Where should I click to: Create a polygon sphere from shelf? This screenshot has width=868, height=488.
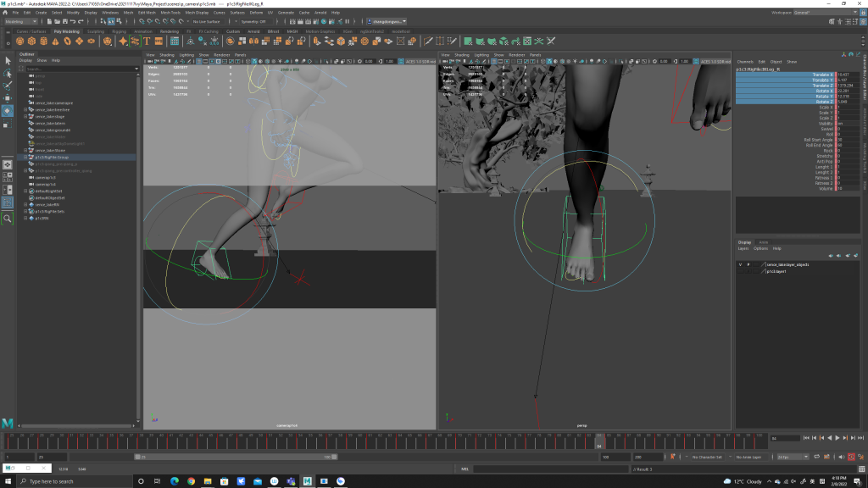tap(19, 41)
